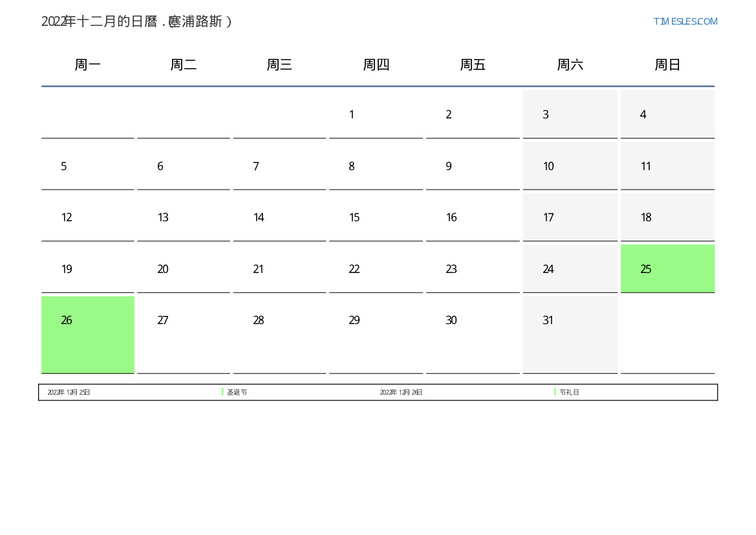The height and width of the screenshot is (535, 756).
Task: Select the 周日 column header
Action: coord(667,65)
